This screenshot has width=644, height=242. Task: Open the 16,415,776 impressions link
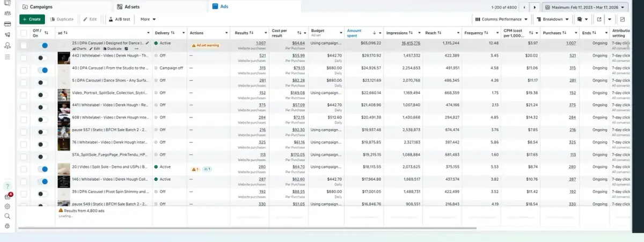tap(411, 42)
